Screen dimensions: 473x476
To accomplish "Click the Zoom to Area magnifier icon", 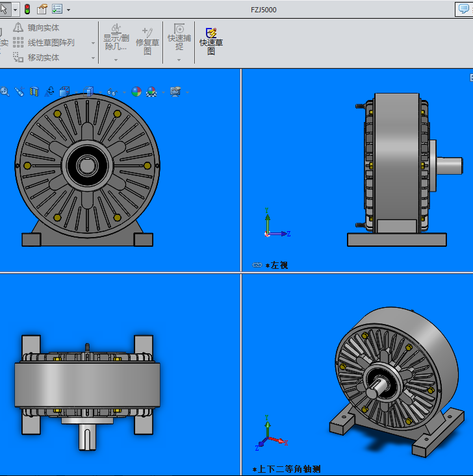I will [5, 92].
